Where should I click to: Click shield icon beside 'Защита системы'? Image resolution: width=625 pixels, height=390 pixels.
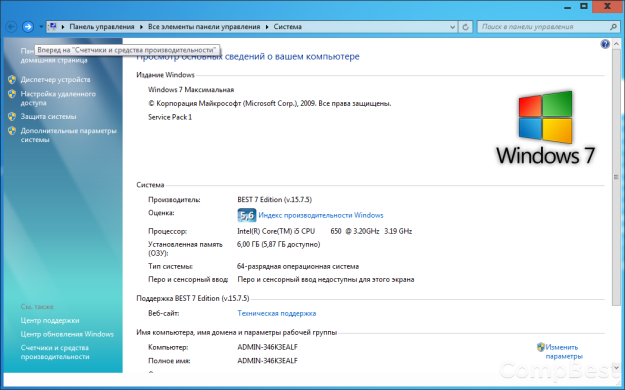tap(12, 116)
